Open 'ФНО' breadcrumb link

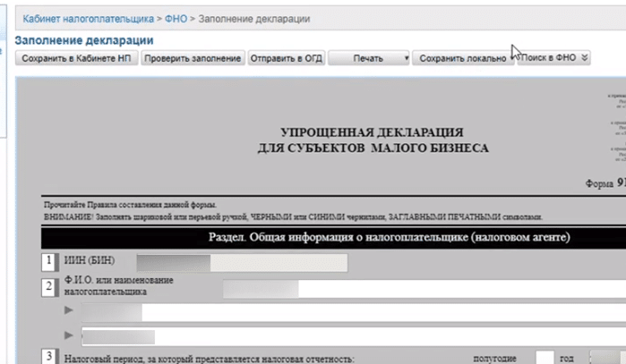(176, 19)
